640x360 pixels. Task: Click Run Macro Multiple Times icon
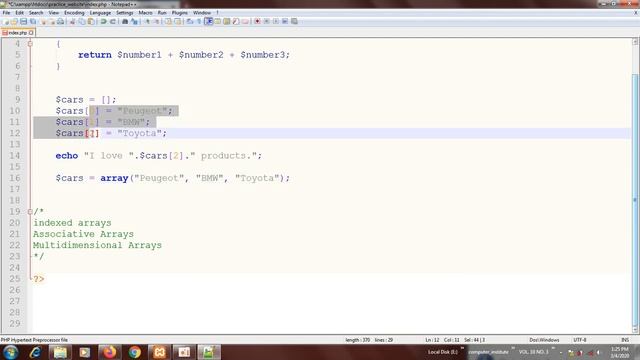point(285,21)
